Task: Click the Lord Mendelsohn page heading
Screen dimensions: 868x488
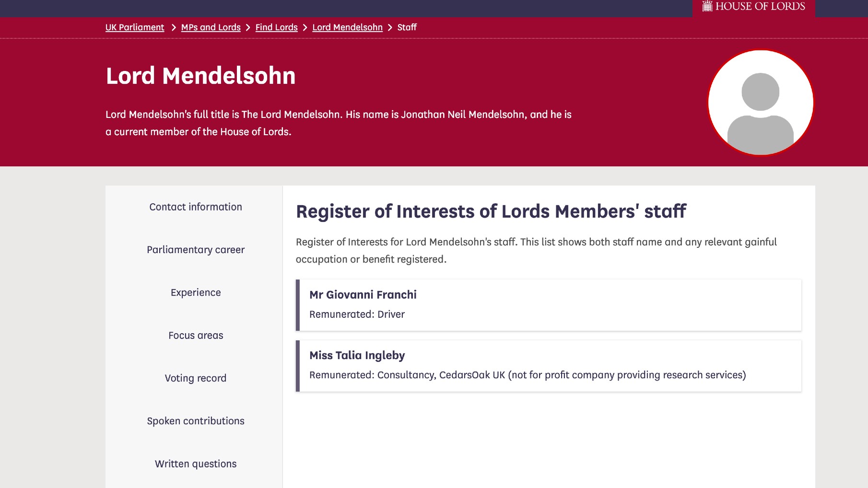Action: pos(200,75)
